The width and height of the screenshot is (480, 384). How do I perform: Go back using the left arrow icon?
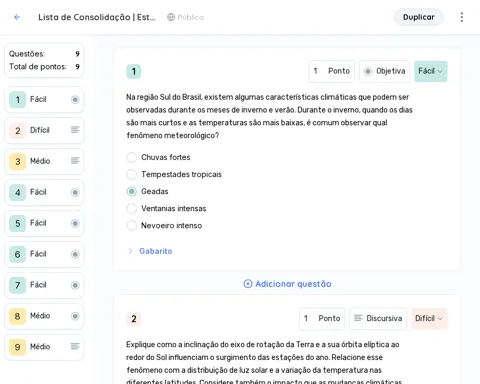tap(17, 17)
